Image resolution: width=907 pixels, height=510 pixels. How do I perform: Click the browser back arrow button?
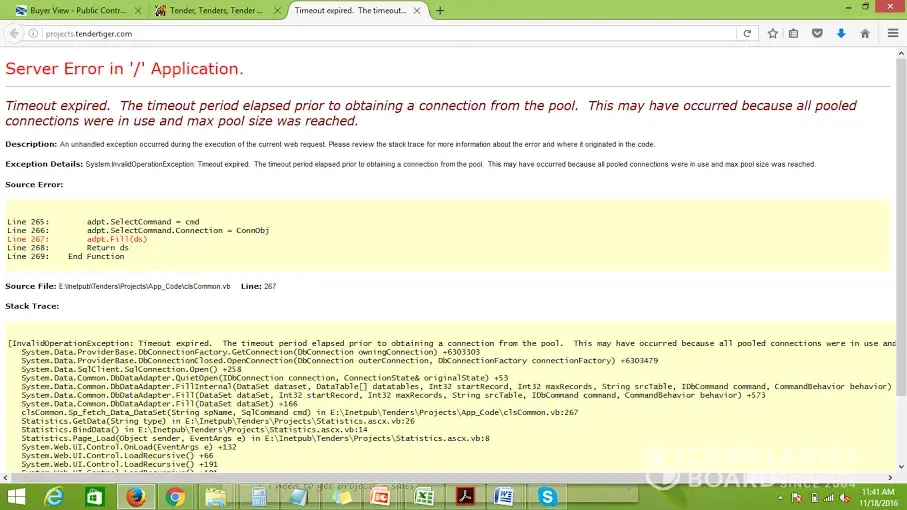(x=14, y=33)
